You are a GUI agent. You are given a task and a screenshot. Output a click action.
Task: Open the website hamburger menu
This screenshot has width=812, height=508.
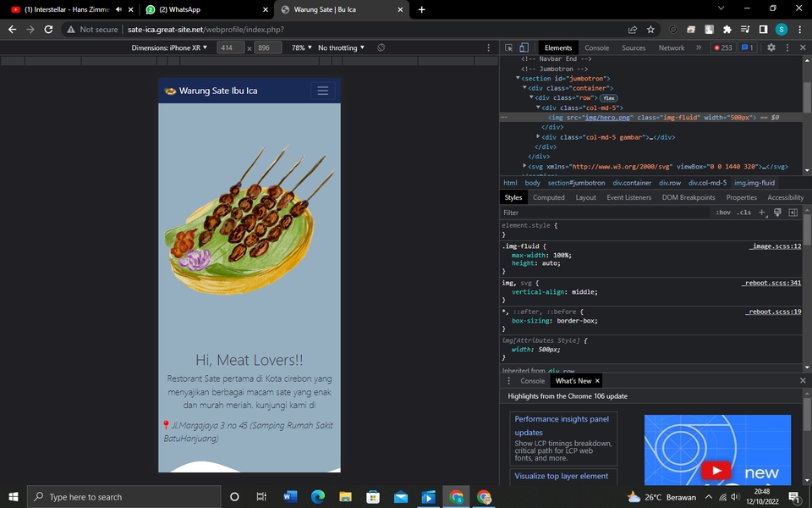click(322, 91)
